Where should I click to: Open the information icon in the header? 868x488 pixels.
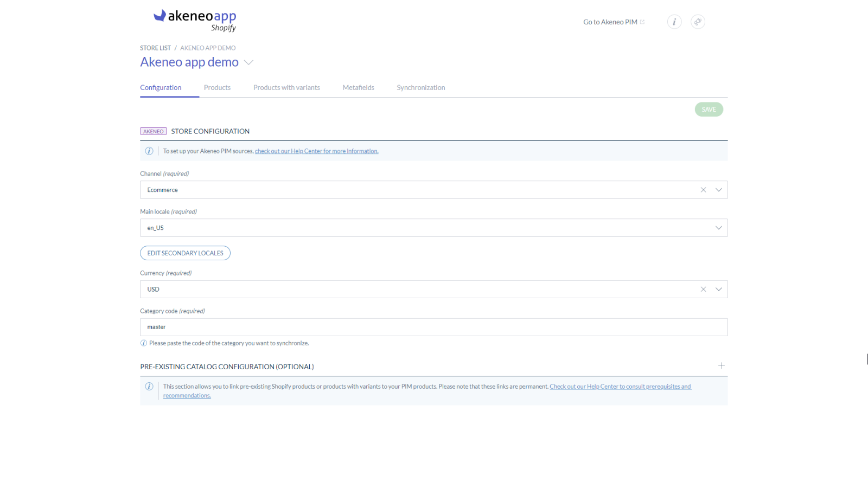pos(674,22)
